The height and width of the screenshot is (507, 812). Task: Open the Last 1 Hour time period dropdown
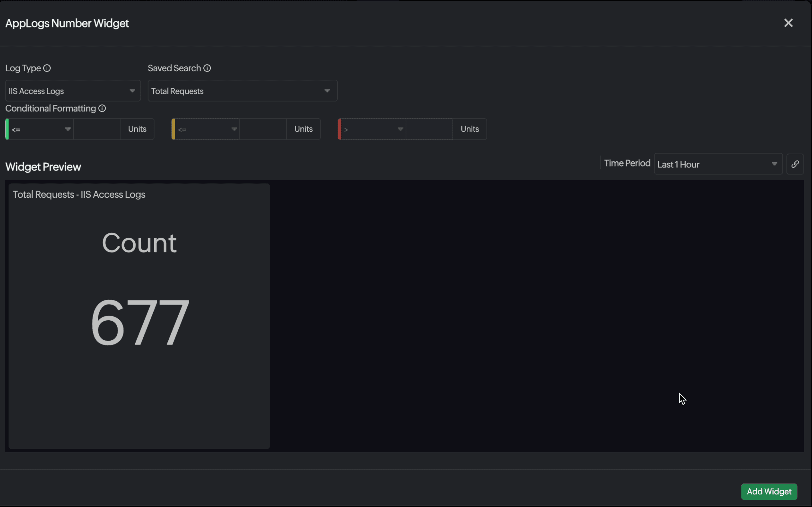pyautogui.click(x=718, y=164)
